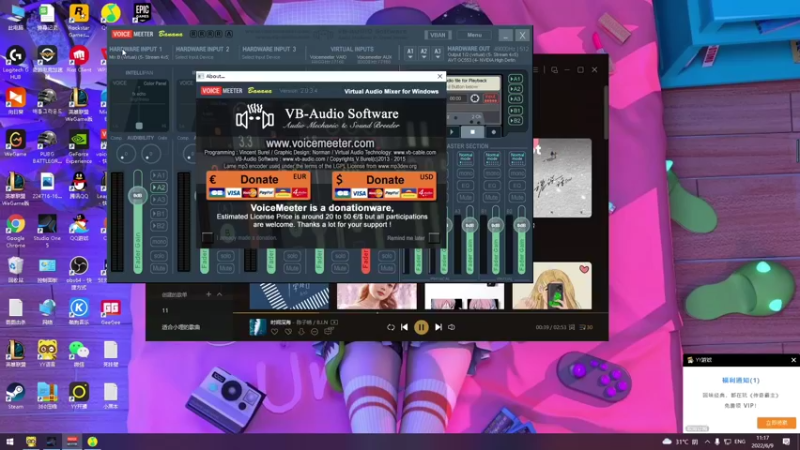Open A3 hardware output dropdown
Screen dimensions: 800x450
click(x=437, y=54)
